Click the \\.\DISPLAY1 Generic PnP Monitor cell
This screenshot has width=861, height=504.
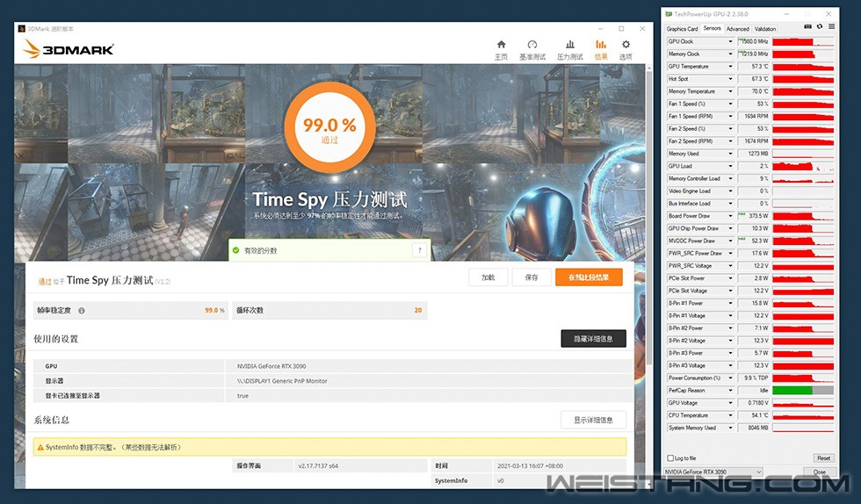click(430, 381)
